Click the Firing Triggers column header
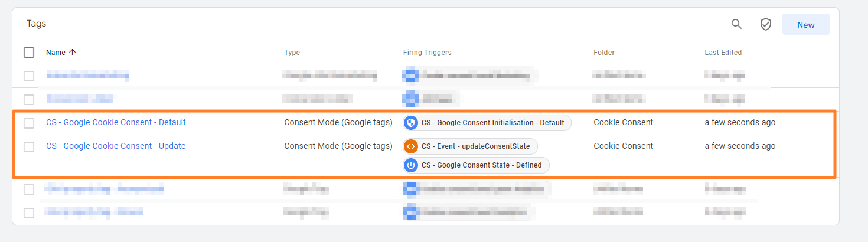Viewport: 868px width, 242px height. tap(427, 53)
